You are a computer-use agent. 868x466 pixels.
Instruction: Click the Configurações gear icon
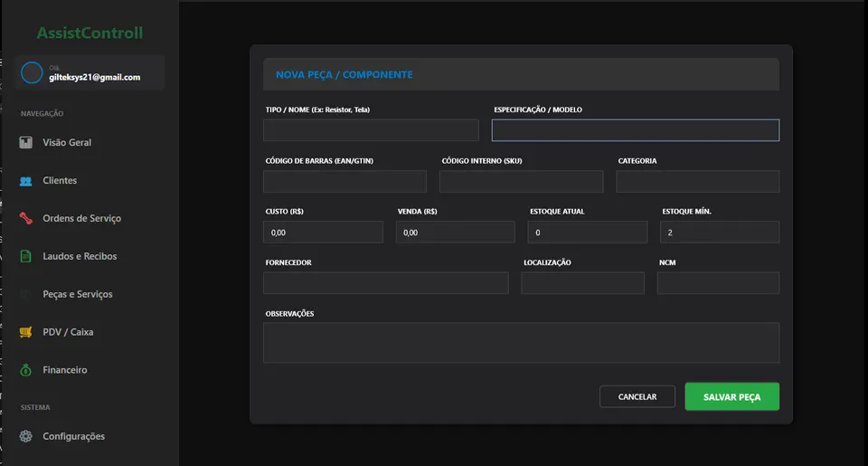pos(25,436)
